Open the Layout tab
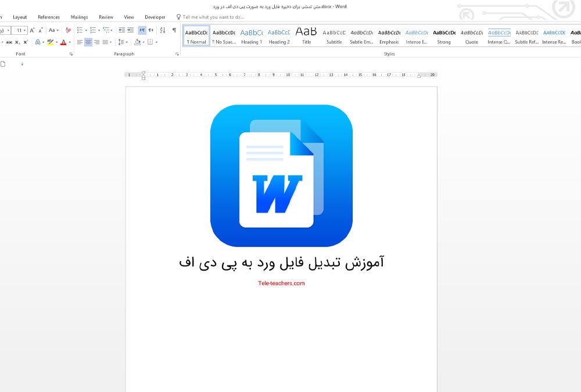 (x=20, y=17)
